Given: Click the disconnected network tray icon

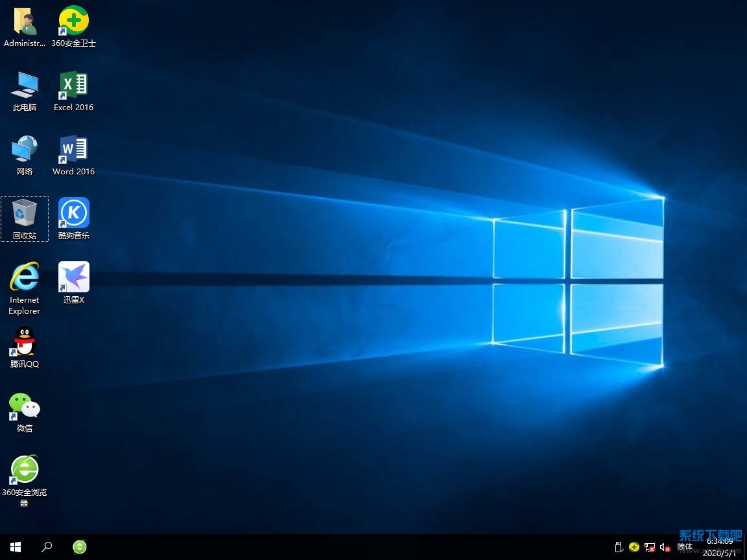Looking at the screenshot, I should pyautogui.click(x=649, y=547).
